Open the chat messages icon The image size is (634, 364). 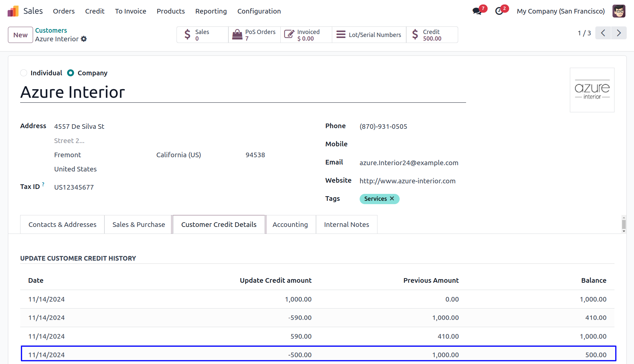click(x=477, y=11)
